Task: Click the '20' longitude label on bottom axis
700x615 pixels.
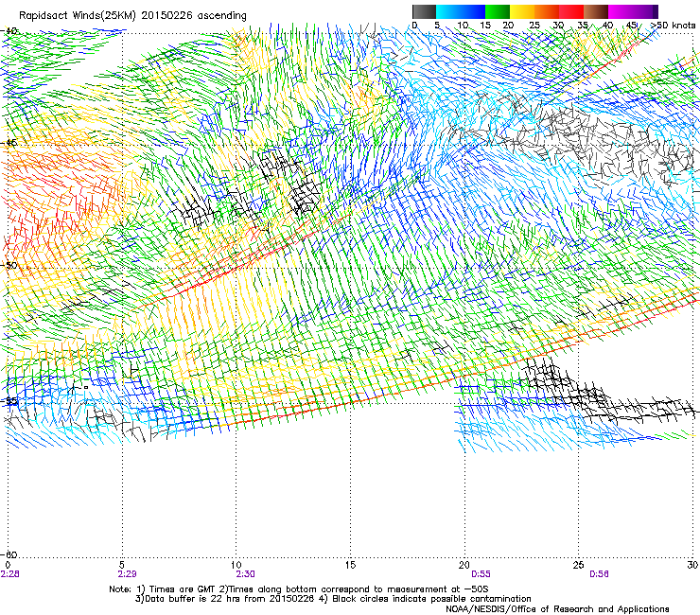Action: point(464,565)
